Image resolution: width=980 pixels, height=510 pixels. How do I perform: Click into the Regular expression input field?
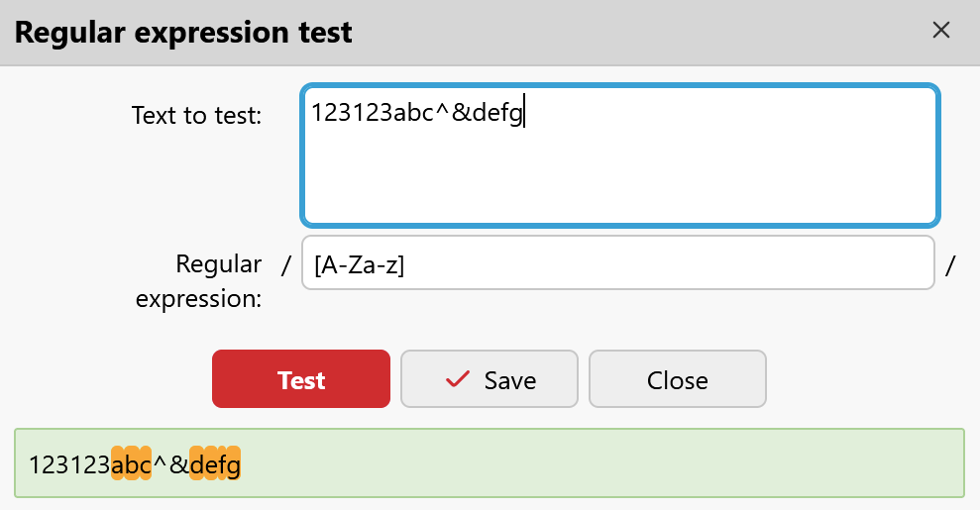[617, 263]
